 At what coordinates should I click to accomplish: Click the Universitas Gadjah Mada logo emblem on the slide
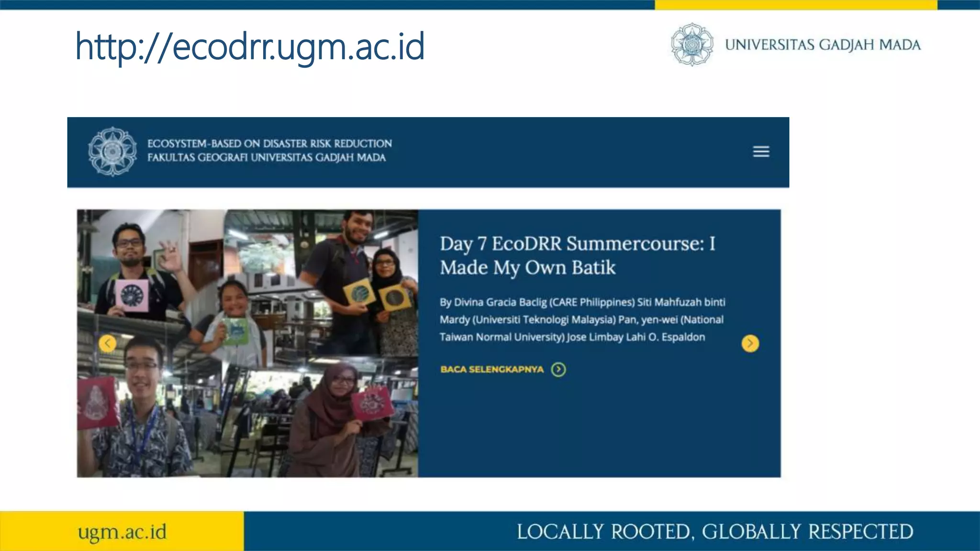[692, 44]
